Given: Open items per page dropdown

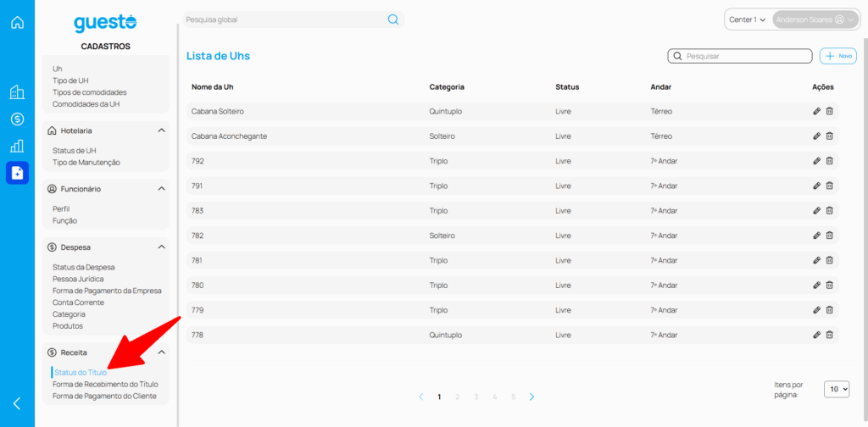Looking at the screenshot, I should tap(836, 389).
